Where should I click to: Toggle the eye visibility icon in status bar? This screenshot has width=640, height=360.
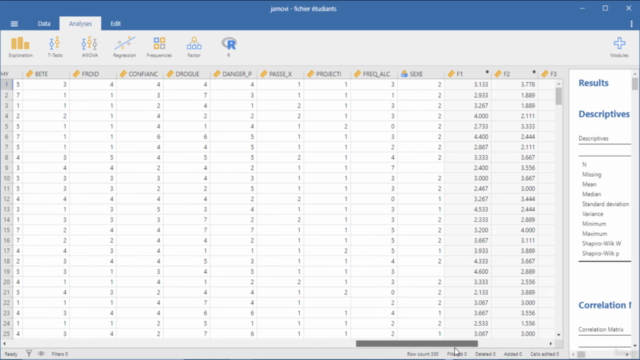[41, 353]
